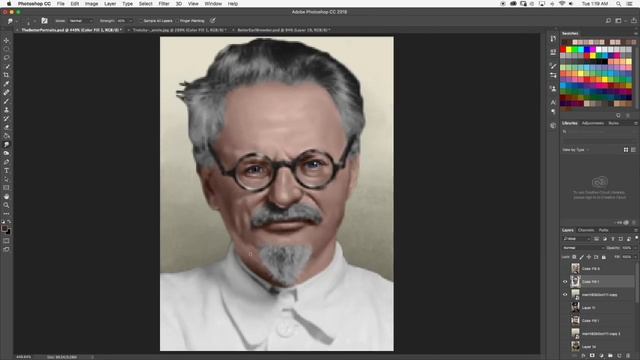Change screen mode icon
Screen dimensions: 640x360
6,249
